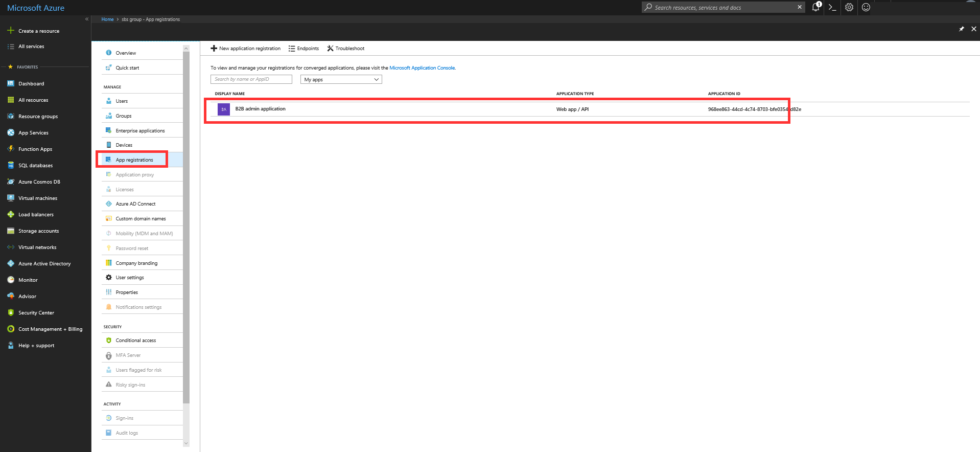Open All services list

[x=31, y=47]
